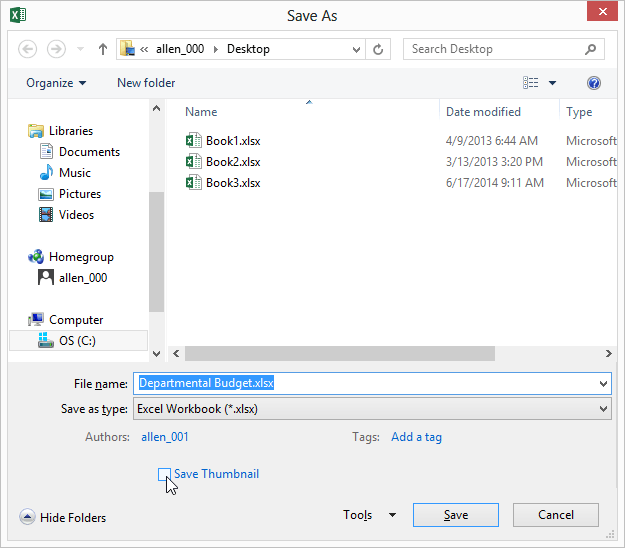The image size is (625, 548).
Task: Click the Videos film icon
Action: pyautogui.click(x=46, y=215)
